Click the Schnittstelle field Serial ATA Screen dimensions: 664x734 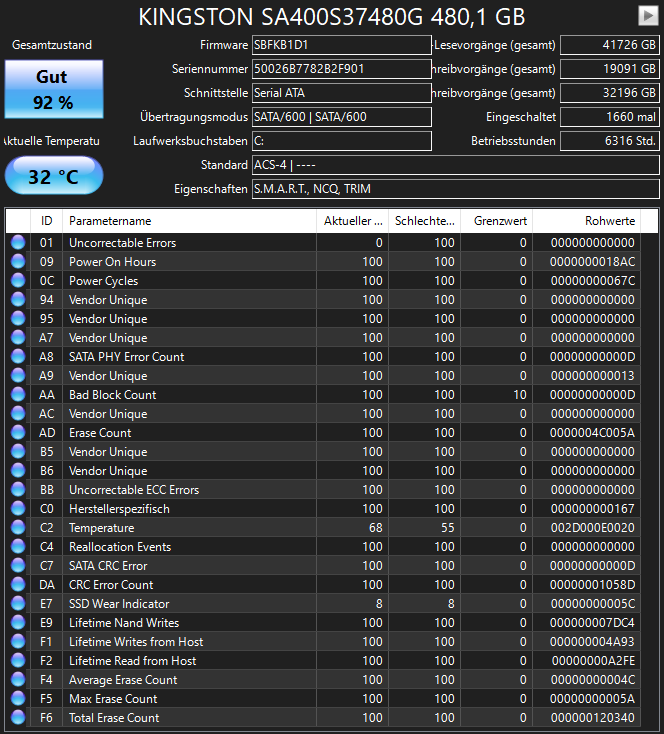tap(341, 93)
